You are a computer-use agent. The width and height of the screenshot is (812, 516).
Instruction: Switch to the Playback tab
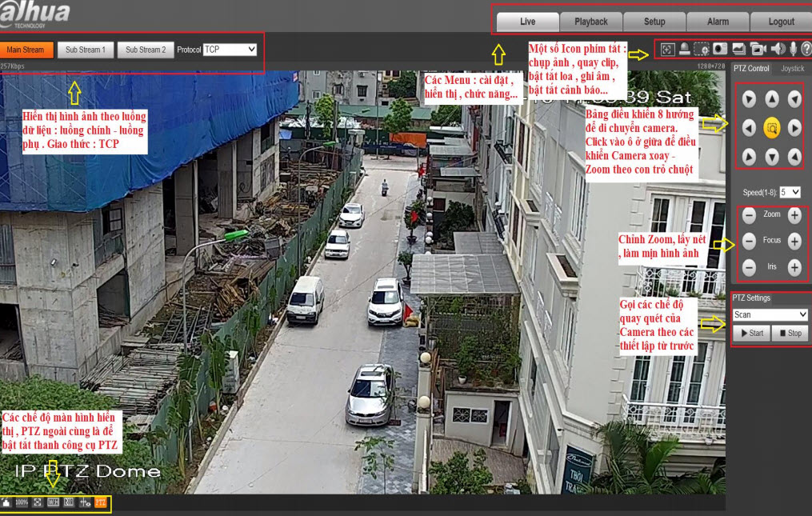tap(590, 22)
